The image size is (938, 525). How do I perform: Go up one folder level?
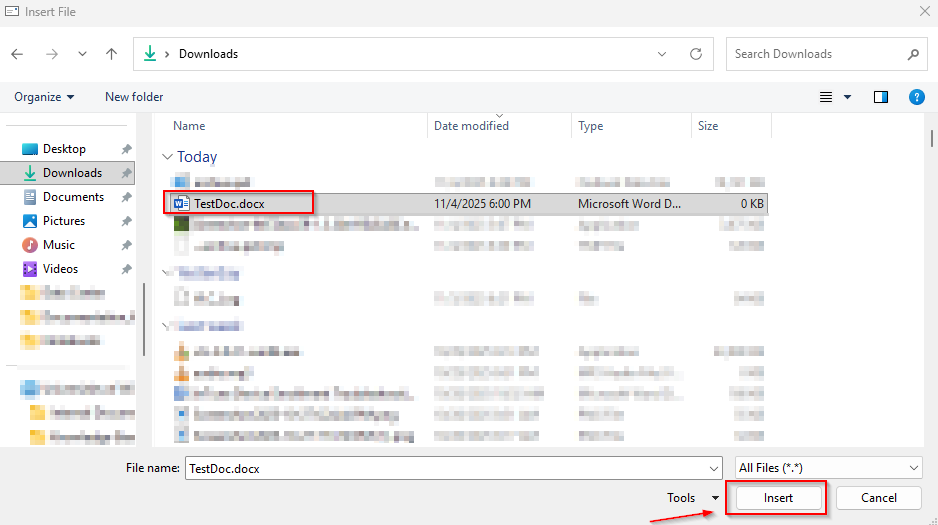111,54
